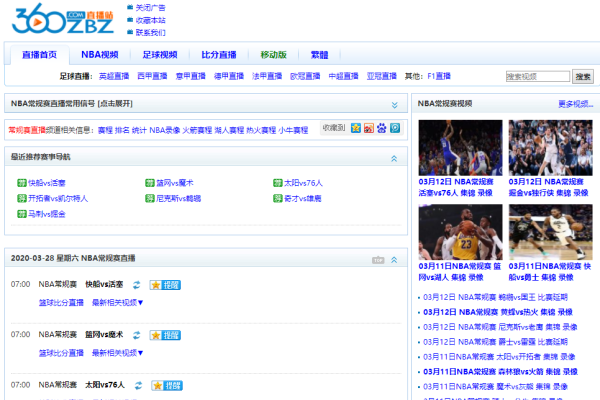Toggle the 提醒 reminder for 篮网vs魔术
Image resolution: width=600 pixels, height=400 pixels.
point(165,335)
